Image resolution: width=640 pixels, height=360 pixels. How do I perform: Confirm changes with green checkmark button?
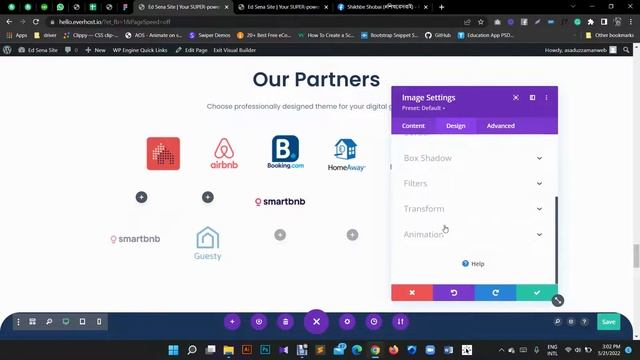point(537,293)
